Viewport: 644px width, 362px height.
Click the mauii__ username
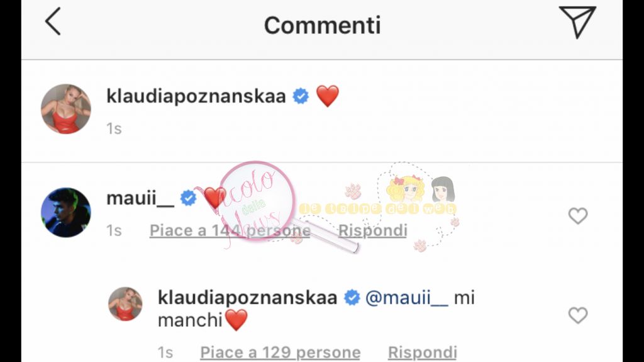140,198
